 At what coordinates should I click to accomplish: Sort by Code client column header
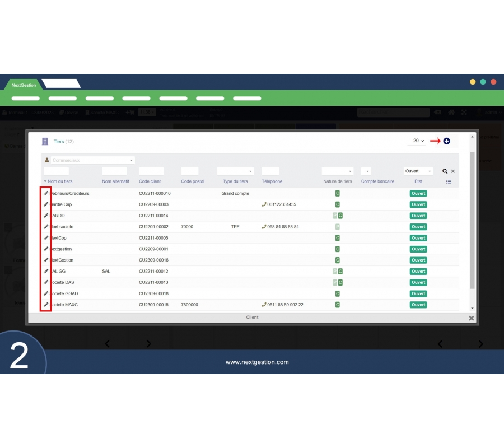click(x=150, y=181)
